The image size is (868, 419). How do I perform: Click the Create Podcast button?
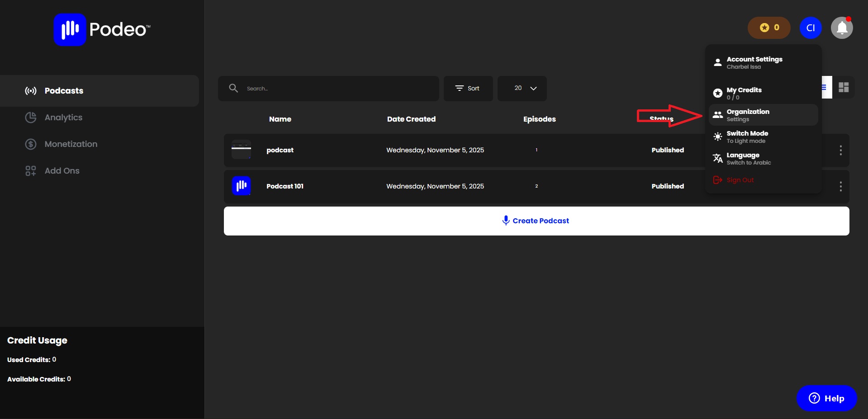(x=536, y=221)
